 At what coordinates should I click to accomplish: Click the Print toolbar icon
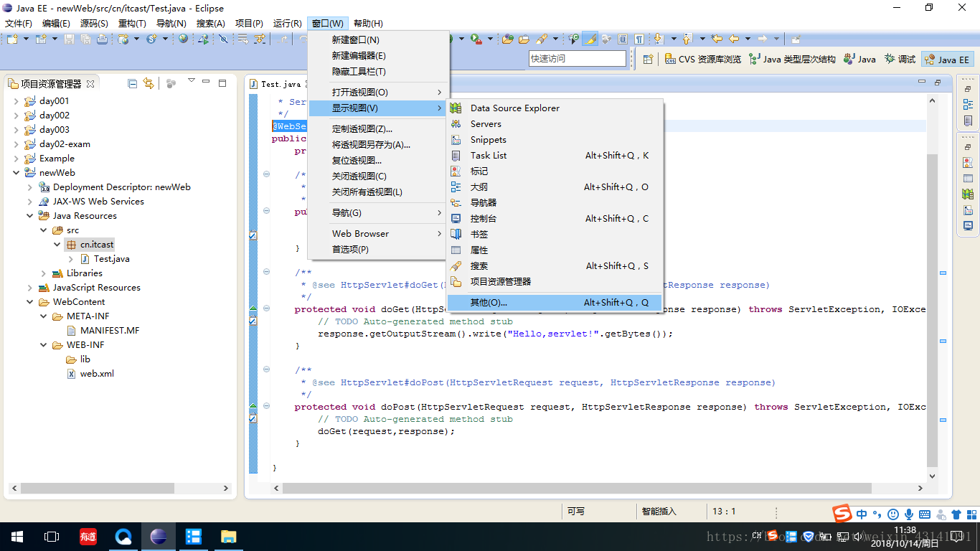103,39
